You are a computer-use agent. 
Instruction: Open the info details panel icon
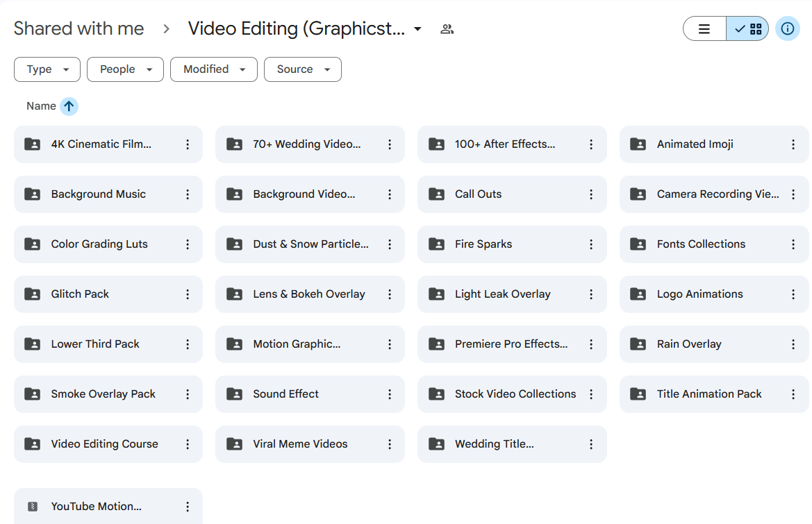787,28
